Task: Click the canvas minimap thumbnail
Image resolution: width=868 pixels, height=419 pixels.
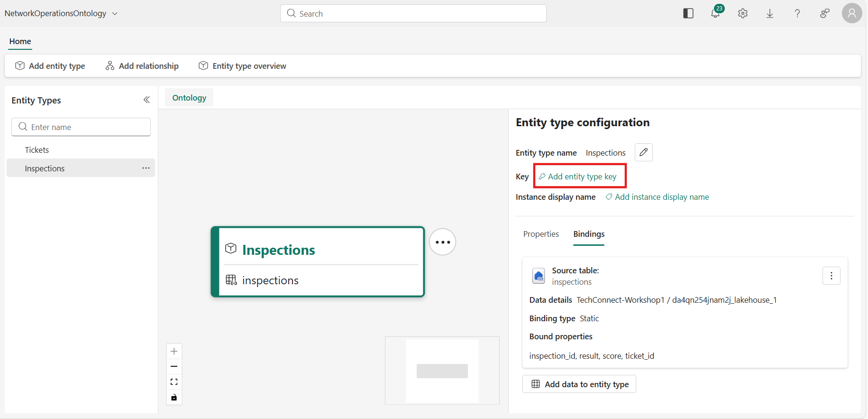Action: (442, 371)
